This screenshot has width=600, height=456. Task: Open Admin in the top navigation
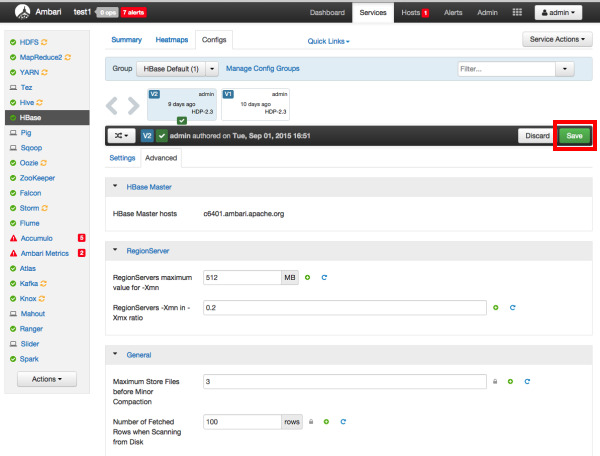point(487,13)
